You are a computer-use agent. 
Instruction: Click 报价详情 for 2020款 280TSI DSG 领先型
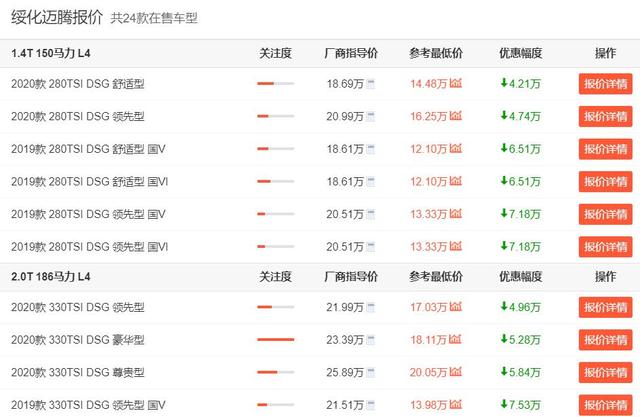pos(605,116)
